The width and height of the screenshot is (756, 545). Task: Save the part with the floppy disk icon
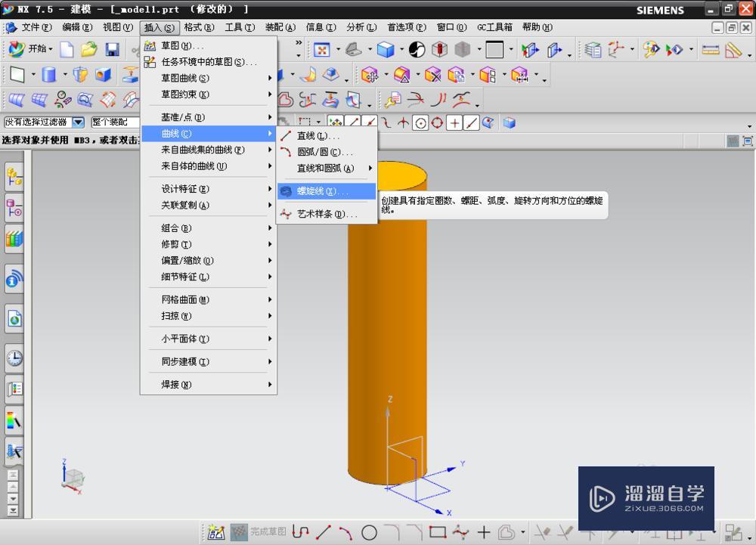pos(113,49)
